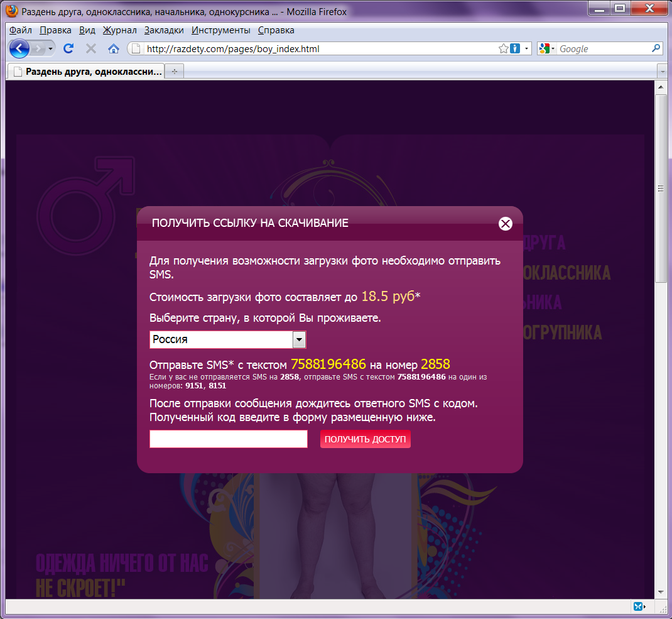This screenshot has height=619, width=672.
Task: Select the Раздень друга tab
Action: pos(85,71)
